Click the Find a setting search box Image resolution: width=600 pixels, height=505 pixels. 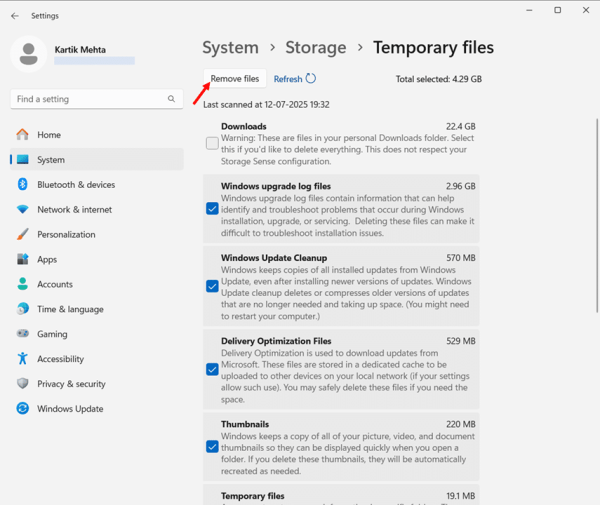97,99
